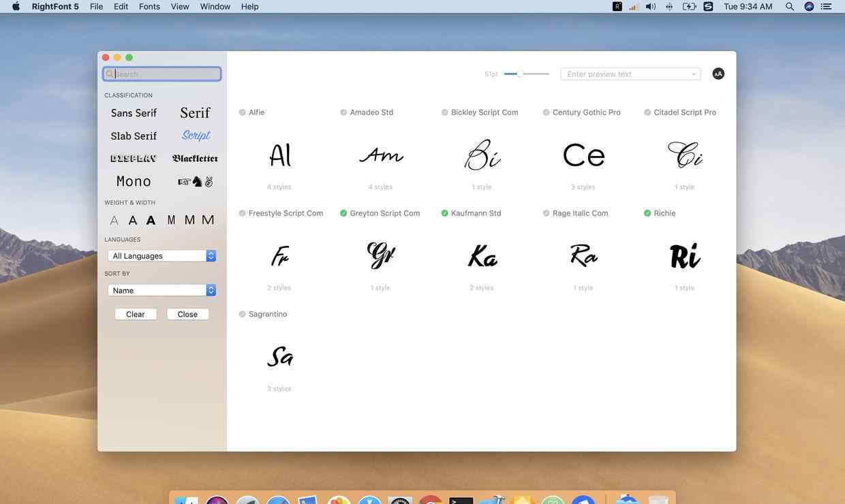Open the RightFont 5 app menu
The height and width of the screenshot is (504, 845).
[55, 6]
